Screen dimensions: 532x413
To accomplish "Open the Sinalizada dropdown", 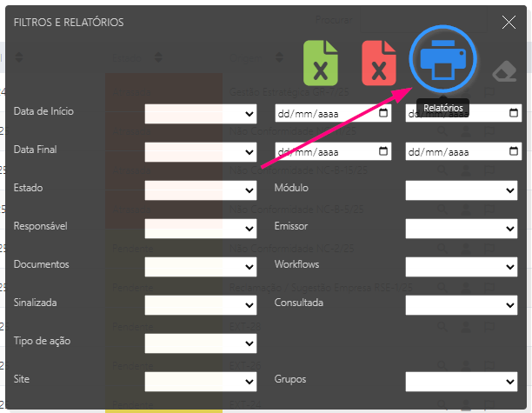I will point(201,305).
